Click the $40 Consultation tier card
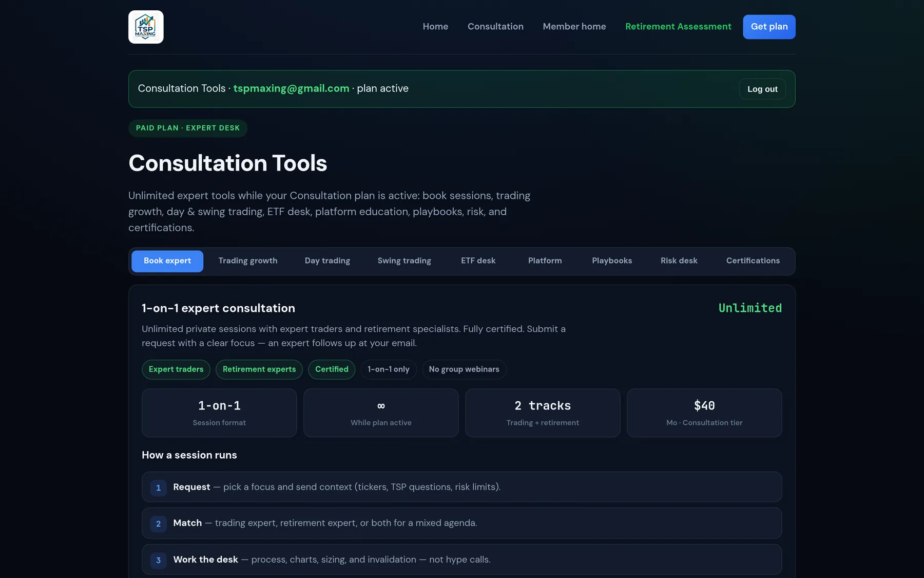 (704, 413)
